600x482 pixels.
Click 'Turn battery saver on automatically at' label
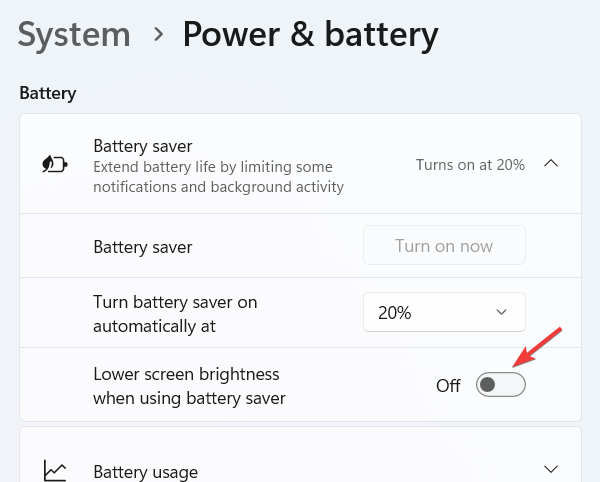(x=182, y=313)
